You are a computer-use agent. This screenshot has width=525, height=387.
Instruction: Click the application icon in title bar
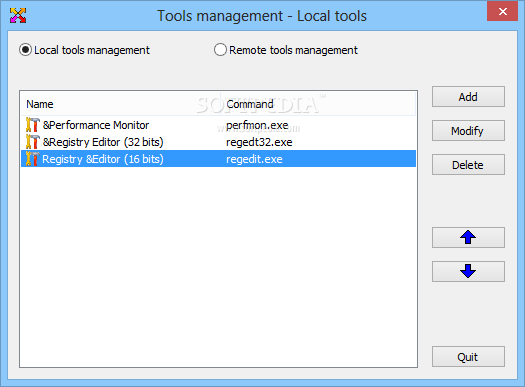coord(18,15)
